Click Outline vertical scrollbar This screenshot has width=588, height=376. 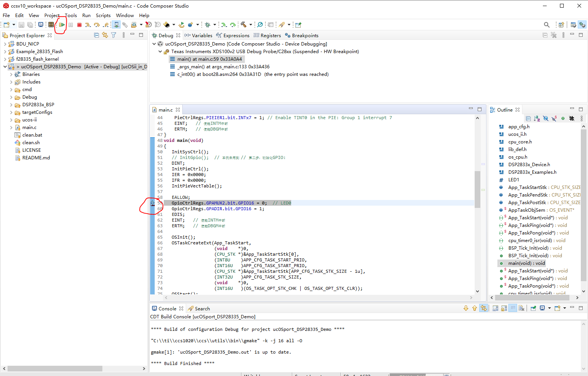583,205
